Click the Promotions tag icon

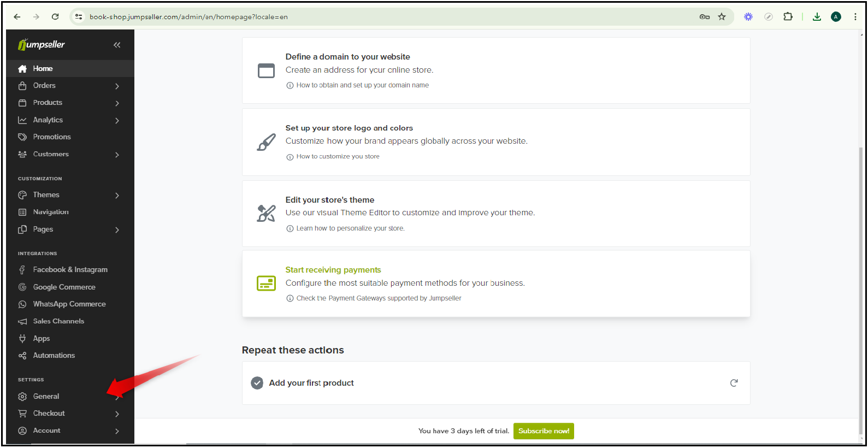(x=22, y=137)
